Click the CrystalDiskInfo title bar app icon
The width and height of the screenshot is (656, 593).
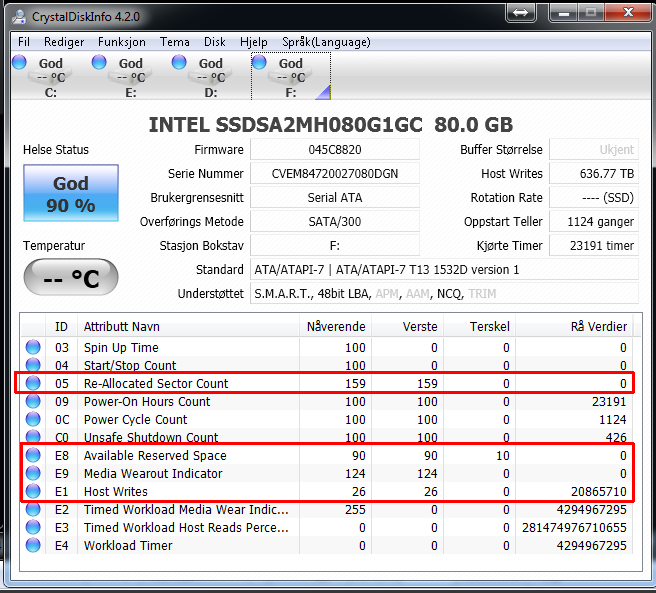[20, 16]
